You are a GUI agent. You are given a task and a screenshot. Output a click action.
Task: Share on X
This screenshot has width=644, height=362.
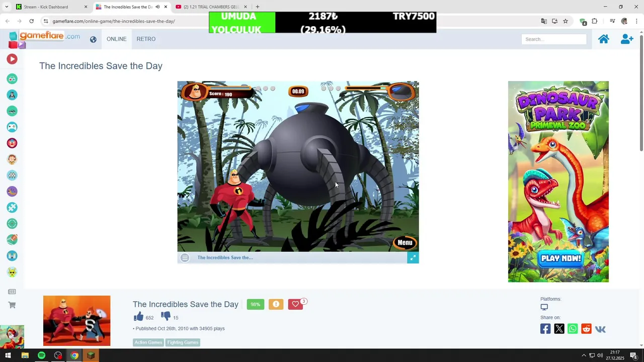(x=559, y=329)
